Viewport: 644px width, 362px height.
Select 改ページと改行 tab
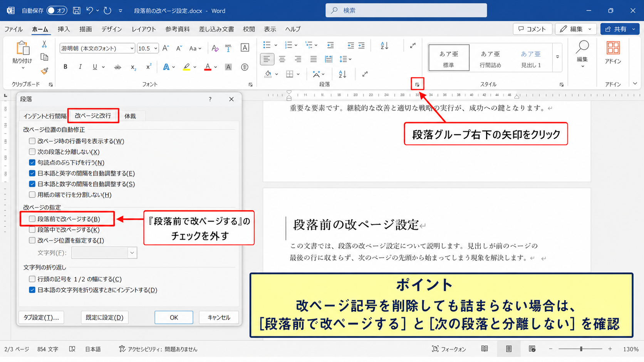tap(93, 115)
